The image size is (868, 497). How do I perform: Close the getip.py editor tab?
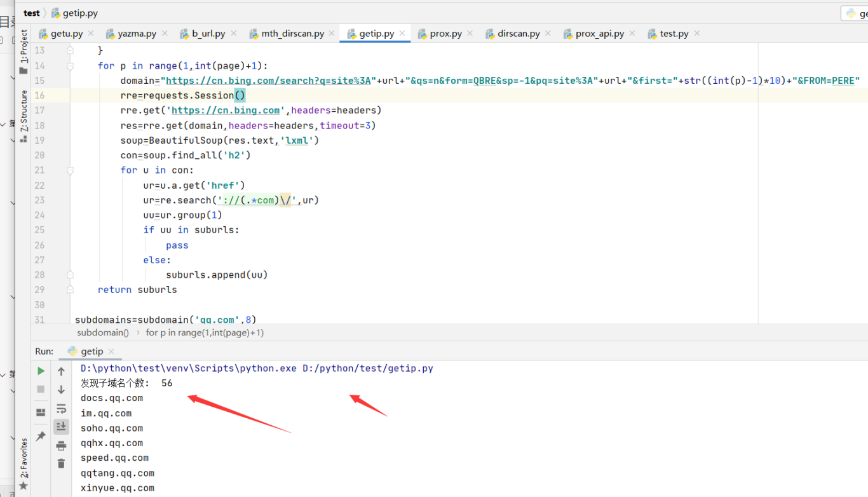coord(402,33)
